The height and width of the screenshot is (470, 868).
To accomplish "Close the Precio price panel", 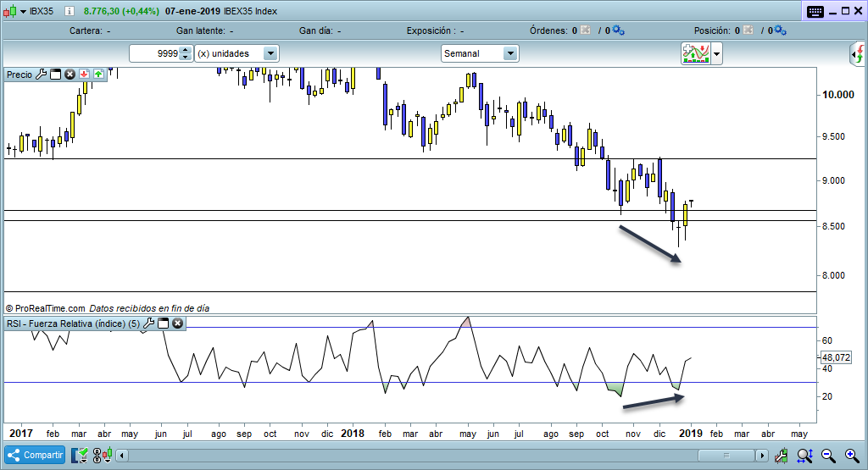I will (x=70, y=75).
